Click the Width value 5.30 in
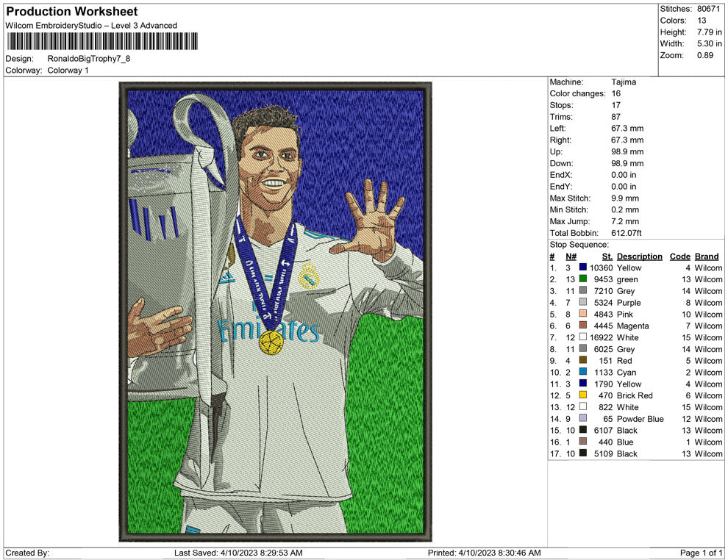The image size is (728, 560). 710,43
